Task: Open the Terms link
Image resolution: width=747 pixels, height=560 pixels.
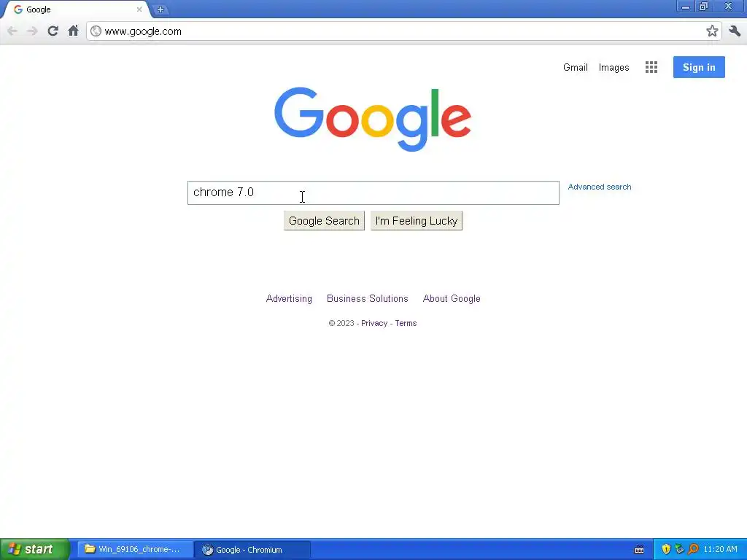Action: pos(406,323)
